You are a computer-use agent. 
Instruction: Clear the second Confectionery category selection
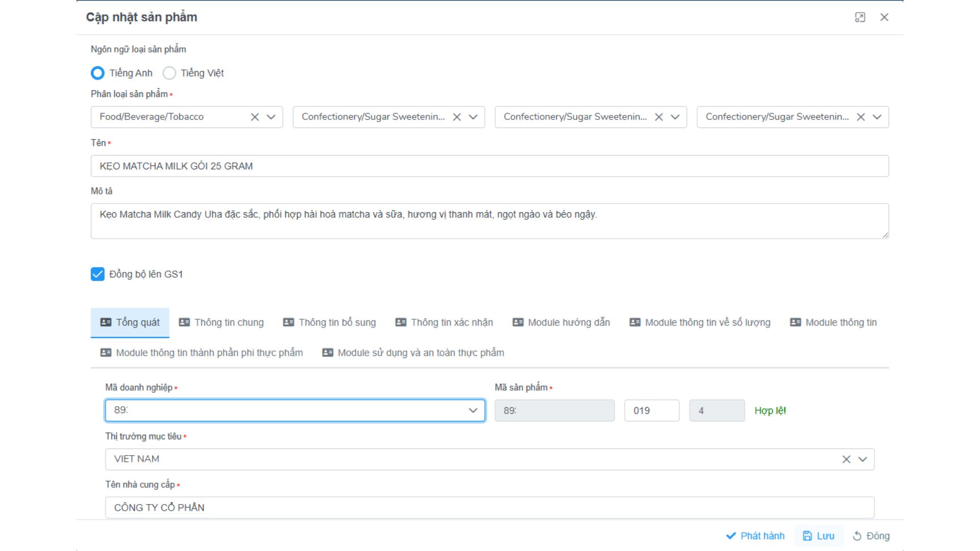pos(457,117)
